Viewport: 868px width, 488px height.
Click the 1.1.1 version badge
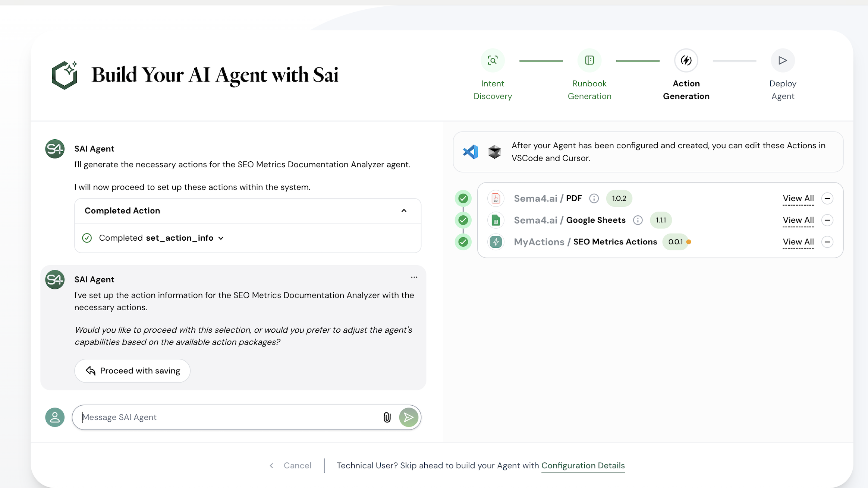661,220
